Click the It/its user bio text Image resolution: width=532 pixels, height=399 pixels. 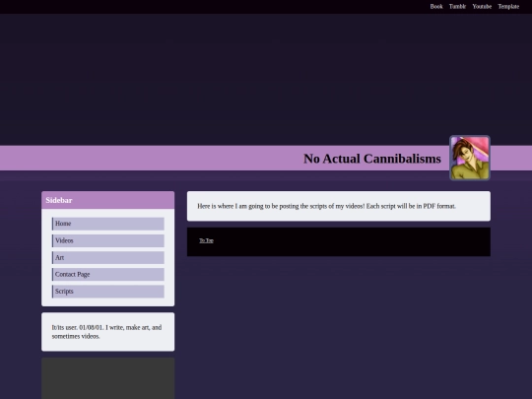(106, 332)
